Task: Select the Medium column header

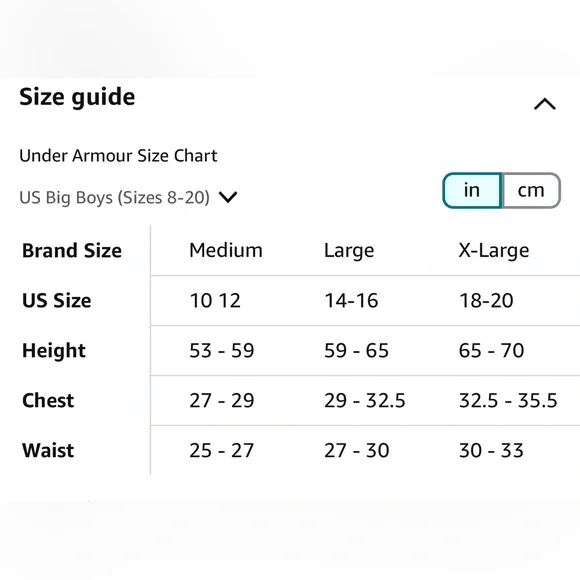Action: pyautogui.click(x=226, y=250)
